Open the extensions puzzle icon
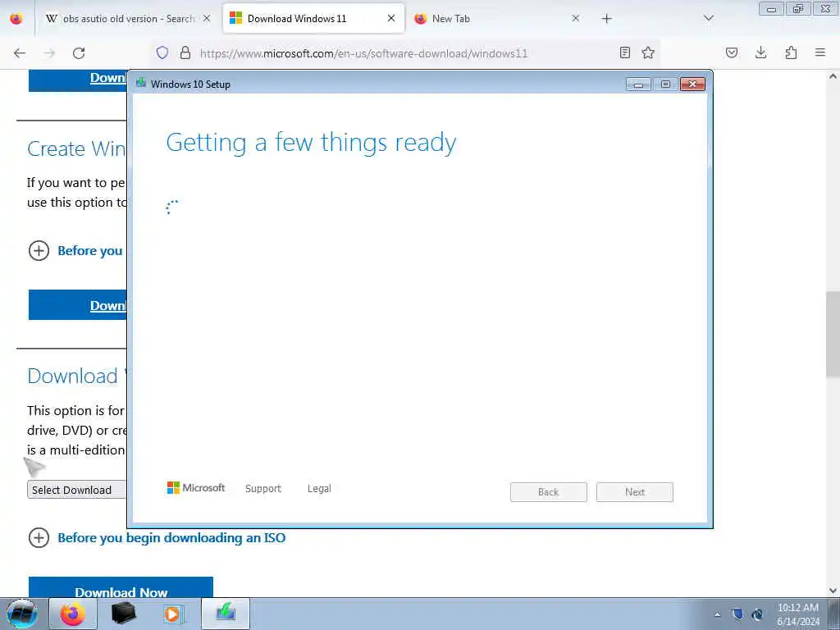This screenshot has width=840, height=630. (x=791, y=52)
